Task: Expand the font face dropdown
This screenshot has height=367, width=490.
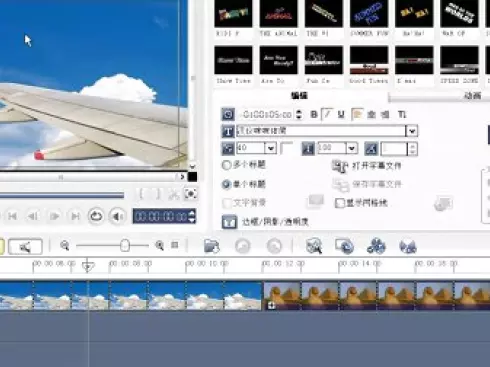Action: pyautogui.click(x=412, y=131)
